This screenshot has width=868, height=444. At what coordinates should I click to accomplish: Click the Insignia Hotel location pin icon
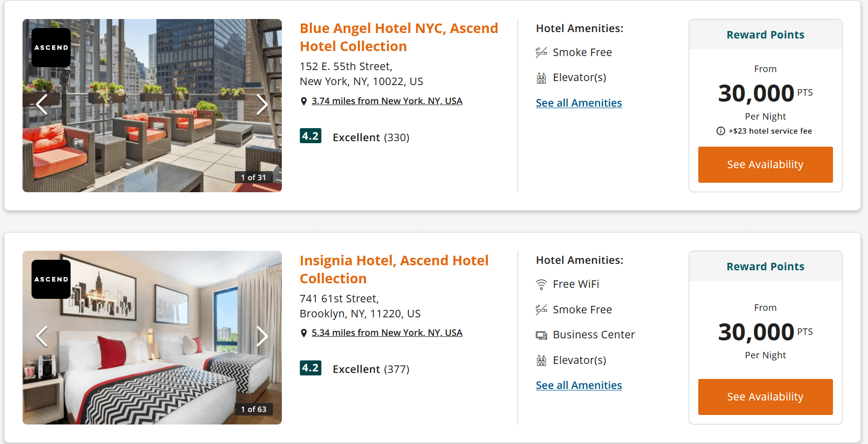tap(303, 333)
